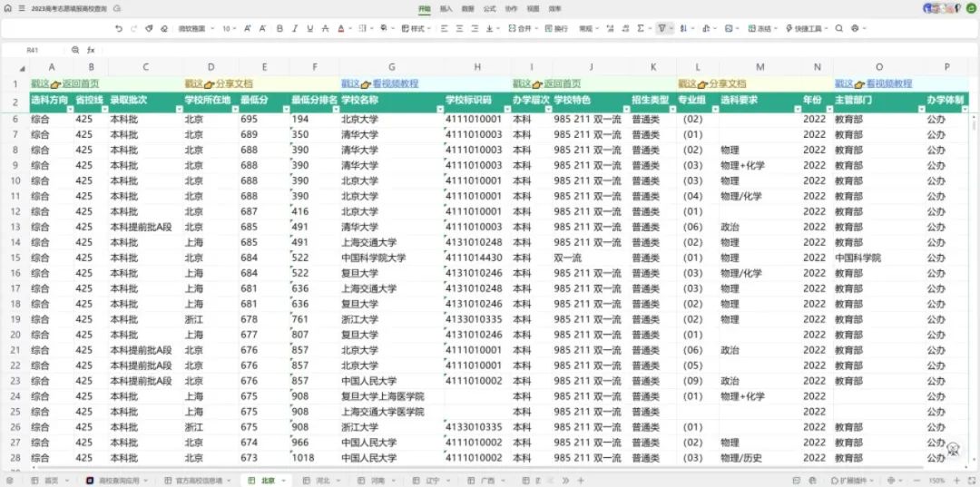
Task: Switch to the 官方高校信息墙 sheet tab
Action: (197, 480)
